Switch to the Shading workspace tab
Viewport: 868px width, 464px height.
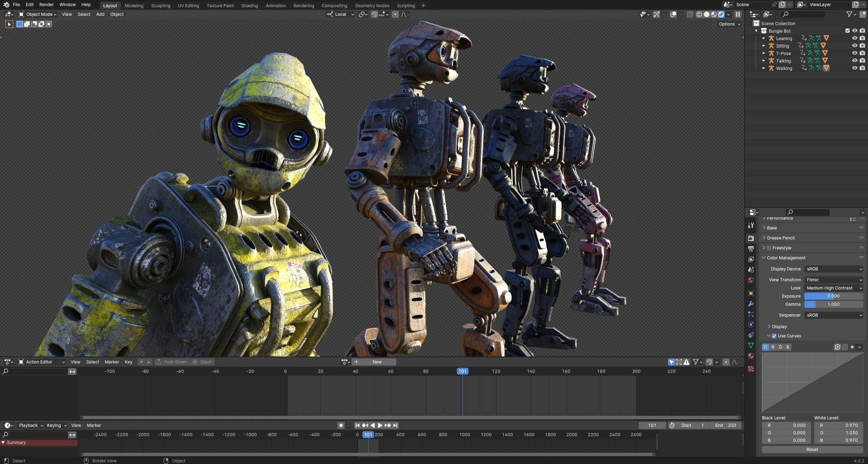pos(249,5)
